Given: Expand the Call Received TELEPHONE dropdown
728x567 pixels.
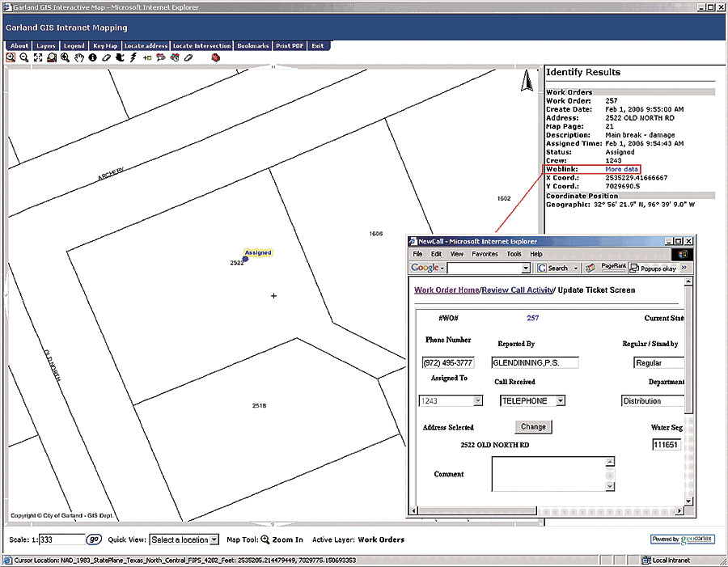Looking at the screenshot, I should coord(561,400).
